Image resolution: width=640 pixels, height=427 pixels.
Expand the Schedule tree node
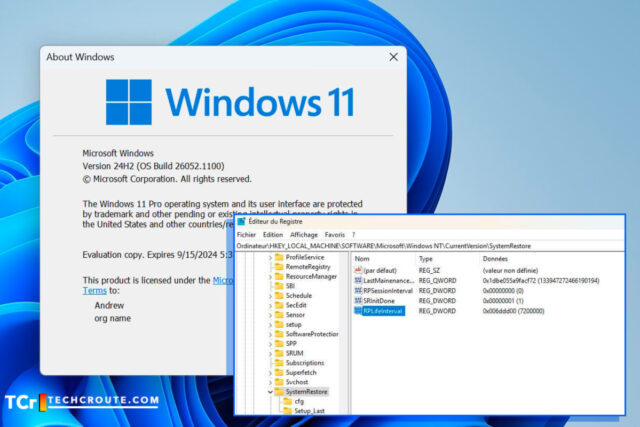(270, 296)
